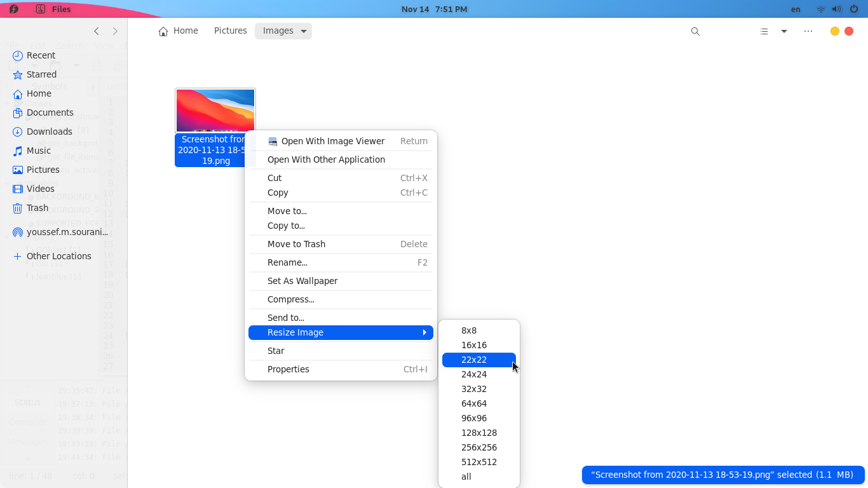Open the Images path dropdown

283,30
